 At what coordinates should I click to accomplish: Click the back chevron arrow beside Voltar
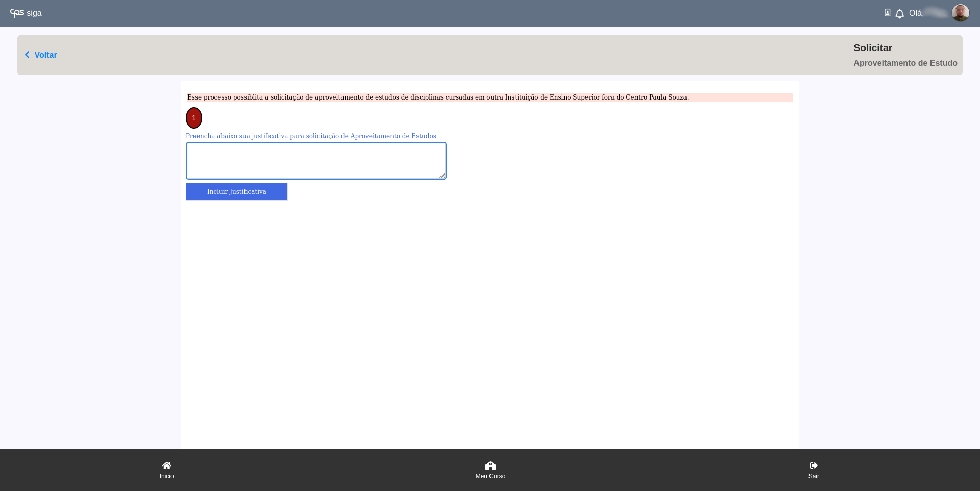[x=27, y=55]
